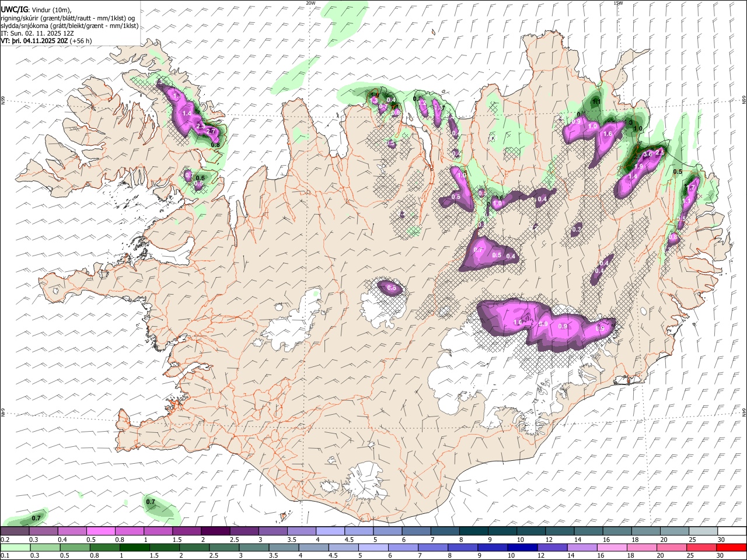This screenshot has height=560, width=747.
Task: Select the upper legend swatch labeled 0.2
Action: point(15,531)
